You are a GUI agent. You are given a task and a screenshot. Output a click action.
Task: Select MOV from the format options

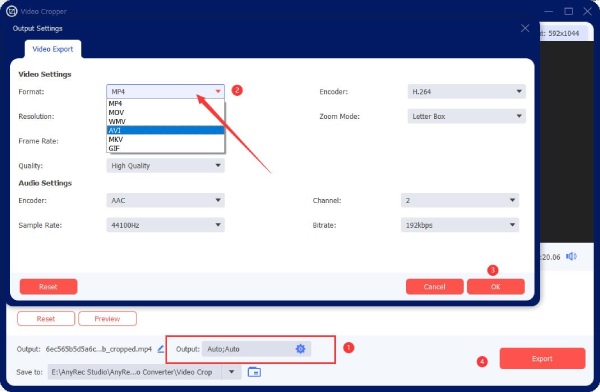(165, 113)
